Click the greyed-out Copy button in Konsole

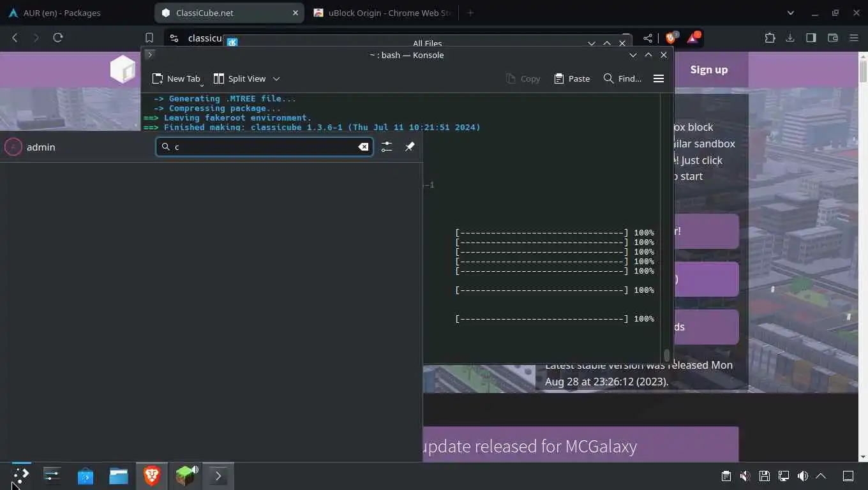[523, 78]
